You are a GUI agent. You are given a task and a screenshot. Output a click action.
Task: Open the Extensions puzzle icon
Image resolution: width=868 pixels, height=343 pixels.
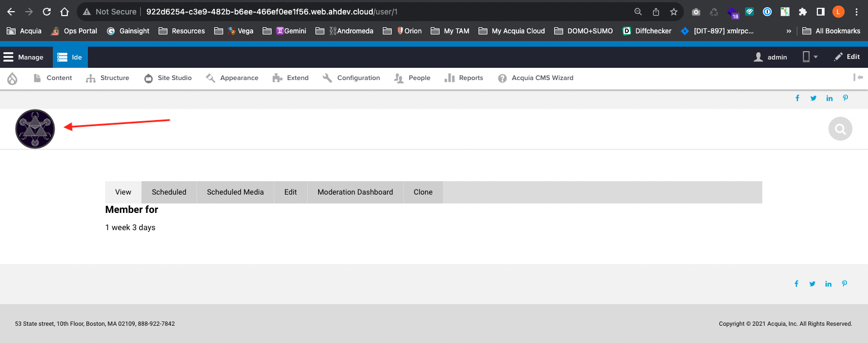[x=802, y=12]
